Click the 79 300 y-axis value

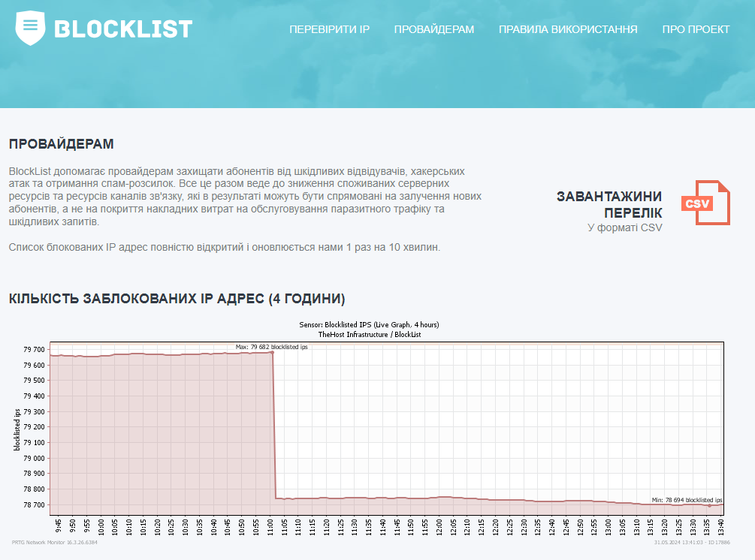[x=35, y=412]
